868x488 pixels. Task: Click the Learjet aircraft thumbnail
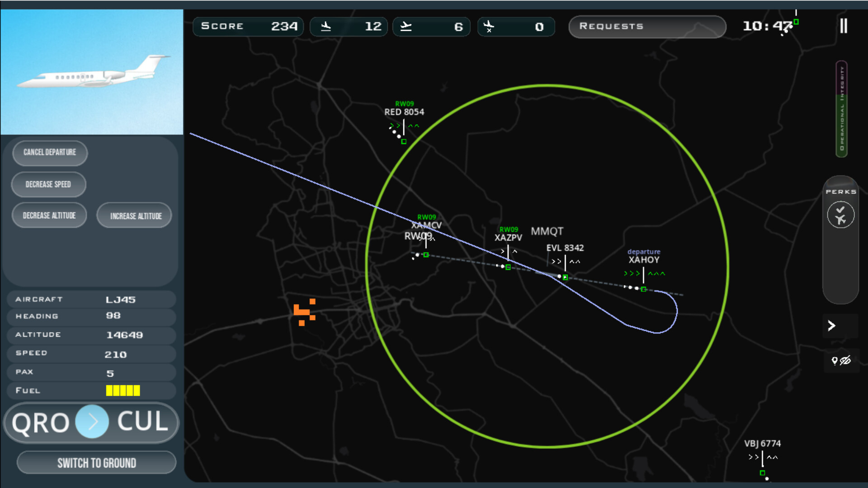point(93,72)
